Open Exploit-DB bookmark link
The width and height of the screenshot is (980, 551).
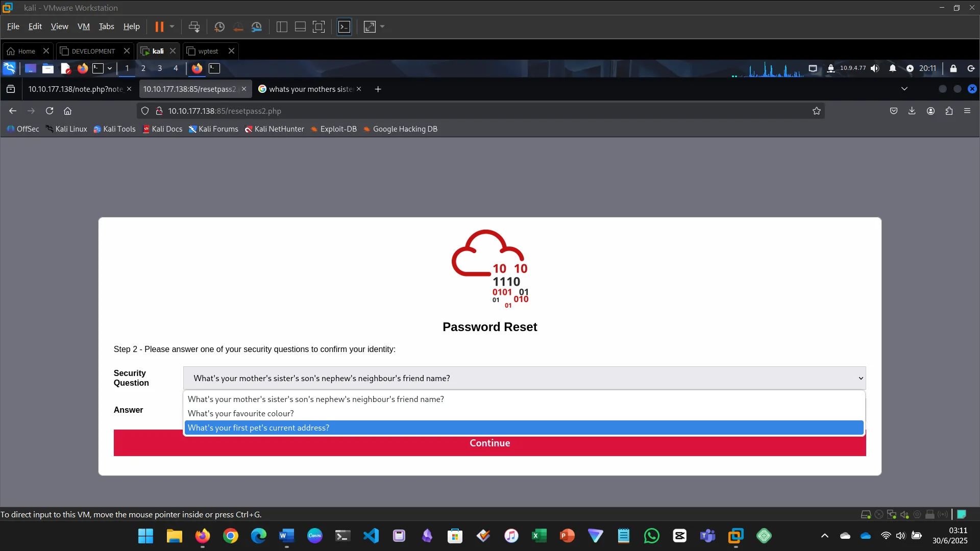point(334,129)
